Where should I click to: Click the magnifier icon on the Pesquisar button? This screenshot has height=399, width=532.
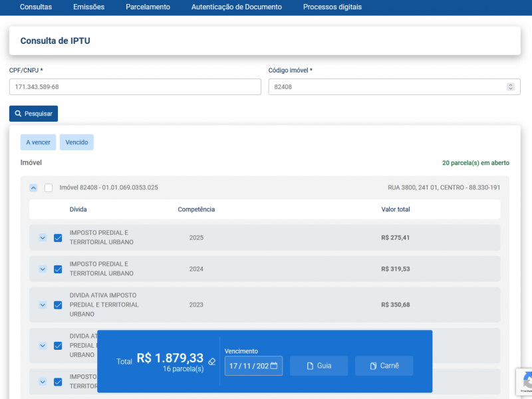point(18,114)
